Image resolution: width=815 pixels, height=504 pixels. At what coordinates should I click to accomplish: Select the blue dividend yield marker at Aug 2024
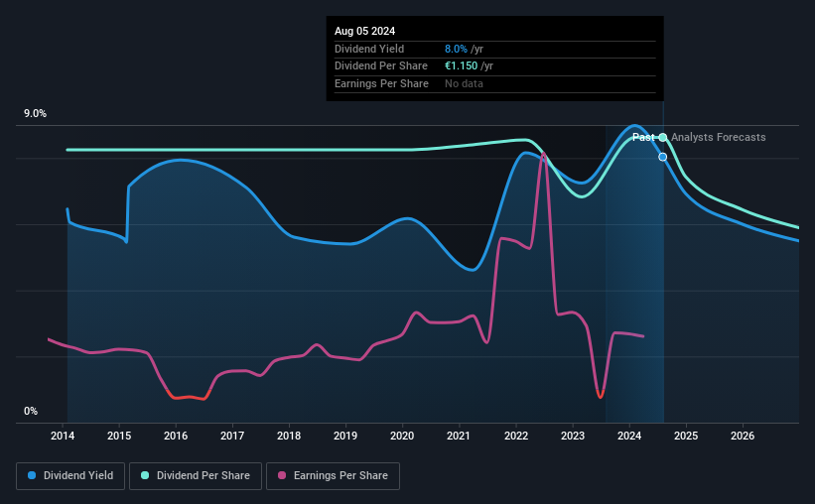coord(663,157)
